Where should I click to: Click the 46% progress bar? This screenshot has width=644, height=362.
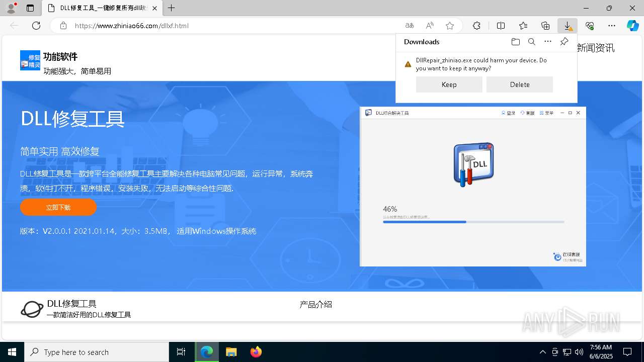pos(473,222)
